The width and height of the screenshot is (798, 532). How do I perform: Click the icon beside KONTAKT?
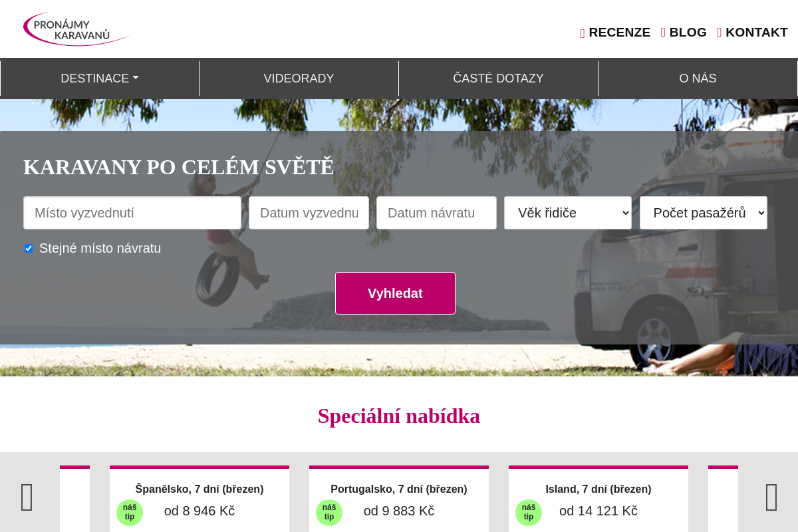720,33
